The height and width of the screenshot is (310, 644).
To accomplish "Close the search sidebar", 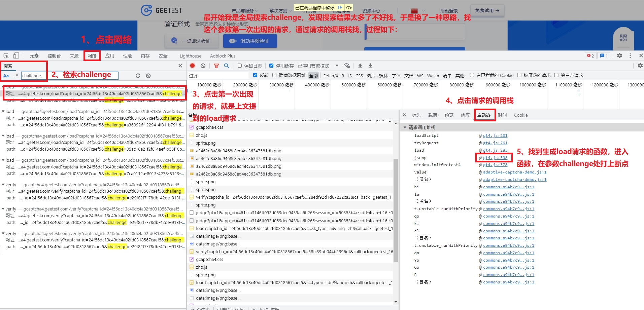I will 180,66.
